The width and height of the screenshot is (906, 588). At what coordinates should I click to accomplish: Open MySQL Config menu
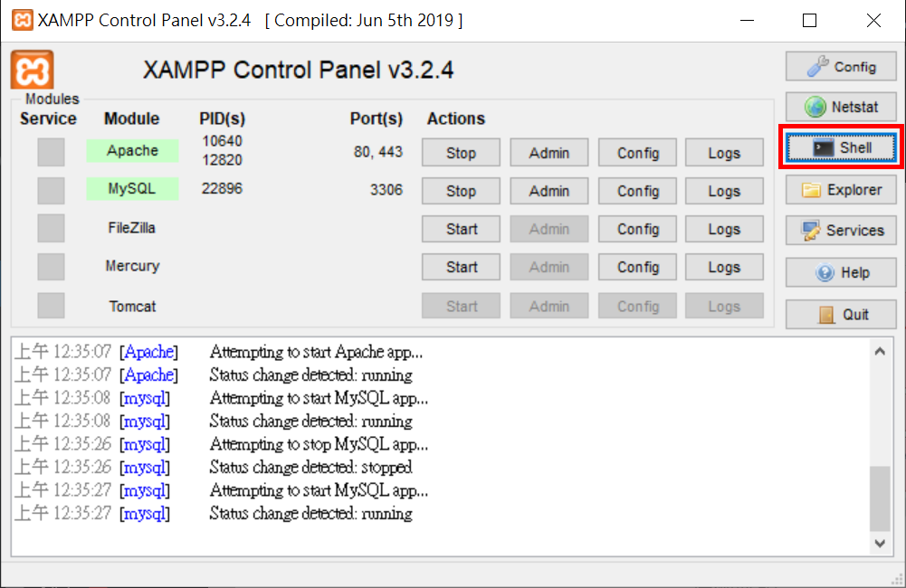coord(637,191)
